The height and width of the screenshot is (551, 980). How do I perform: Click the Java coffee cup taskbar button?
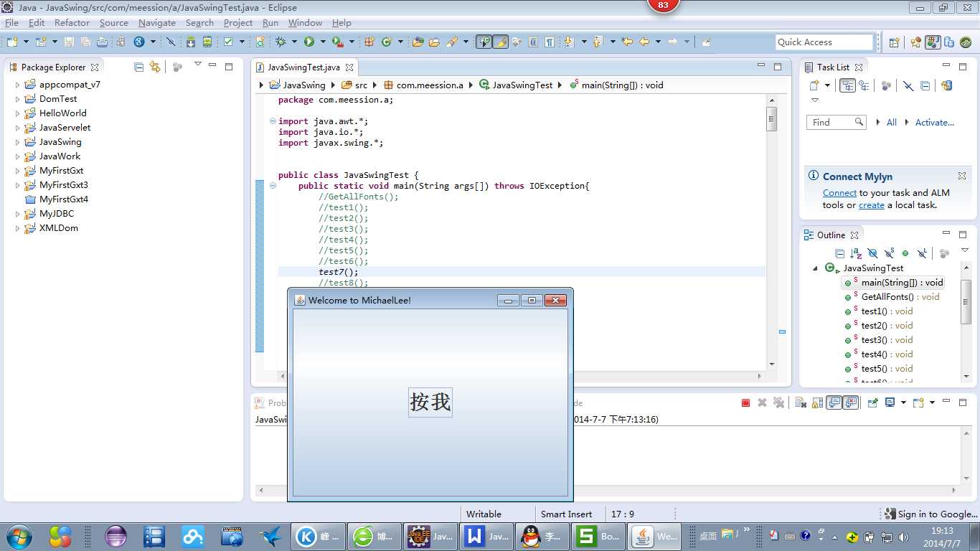[655, 536]
